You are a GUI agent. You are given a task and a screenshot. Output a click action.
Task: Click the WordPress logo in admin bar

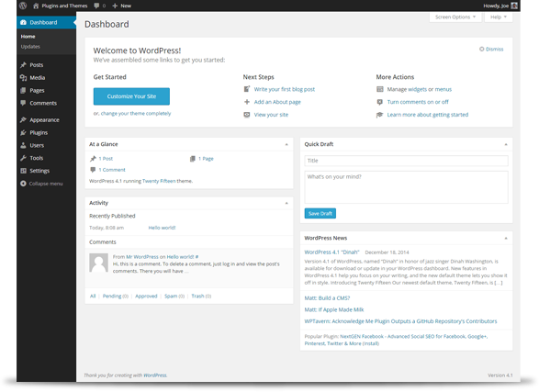pyautogui.click(x=23, y=6)
